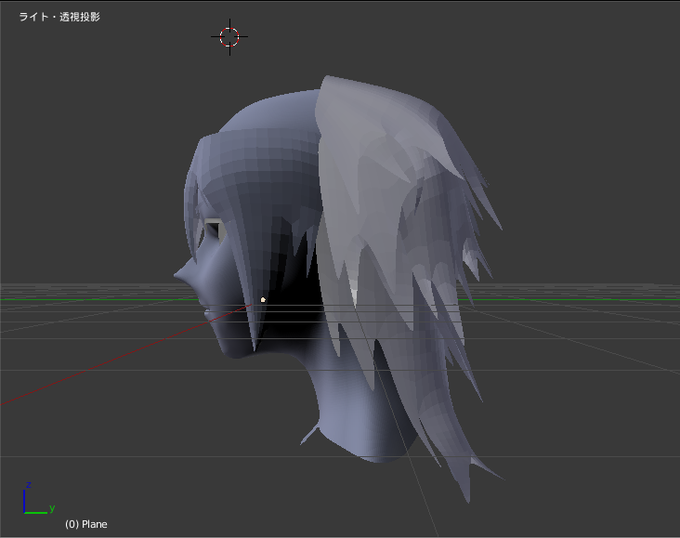
Task: Click the nose tip of the head model
Action: 178,275
